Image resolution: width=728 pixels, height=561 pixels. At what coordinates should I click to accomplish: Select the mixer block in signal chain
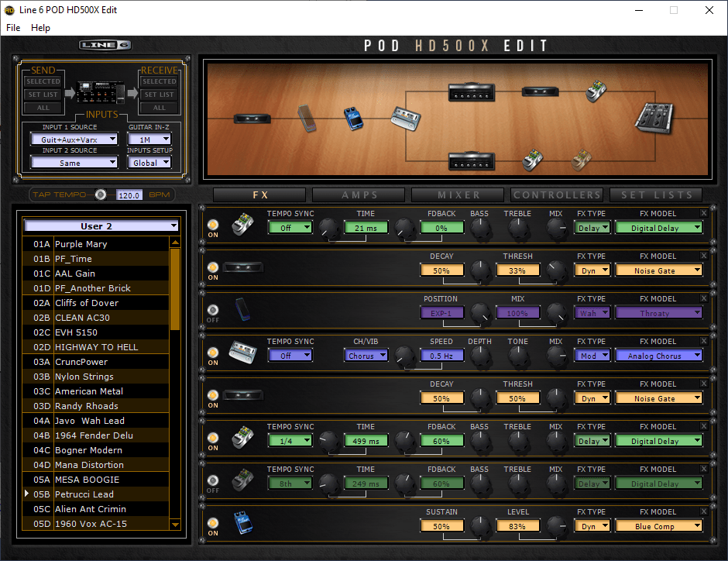point(654,118)
